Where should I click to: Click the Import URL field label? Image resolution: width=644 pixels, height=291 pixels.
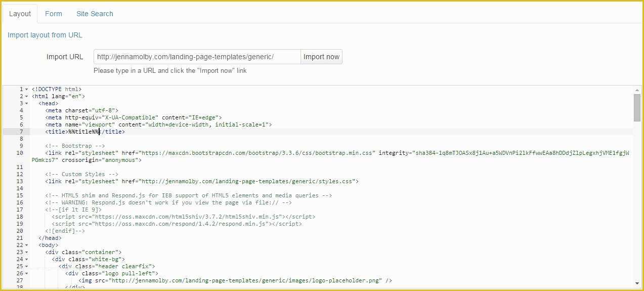tap(65, 57)
